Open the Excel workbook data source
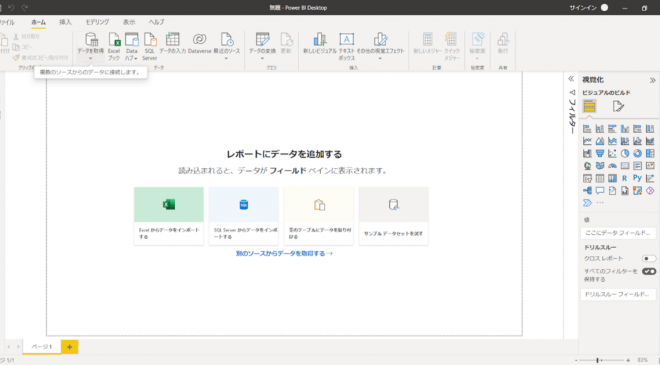 coord(114,46)
